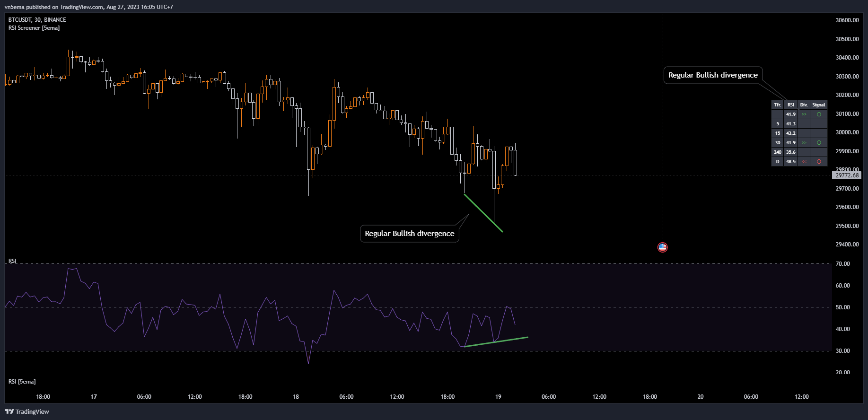The height and width of the screenshot is (420, 868).
Task: Click the green >> divergence arrows in the 30 row
Action: click(804, 142)
